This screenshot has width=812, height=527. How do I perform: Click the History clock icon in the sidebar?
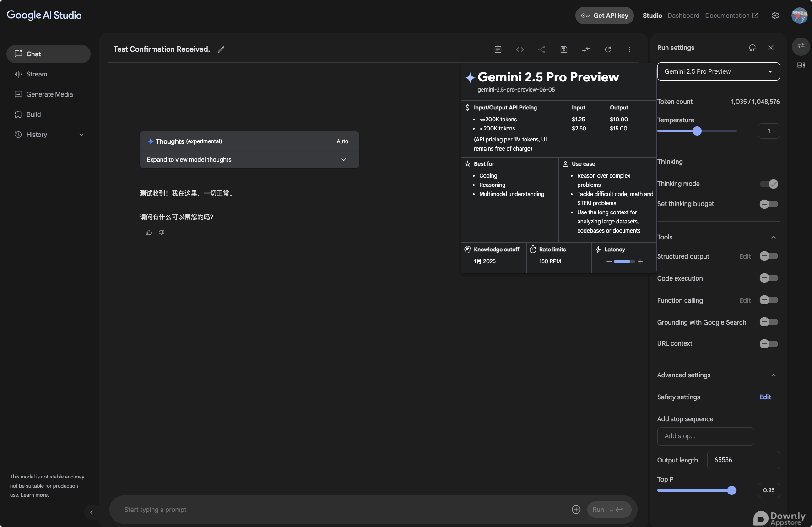pos(18,135)
